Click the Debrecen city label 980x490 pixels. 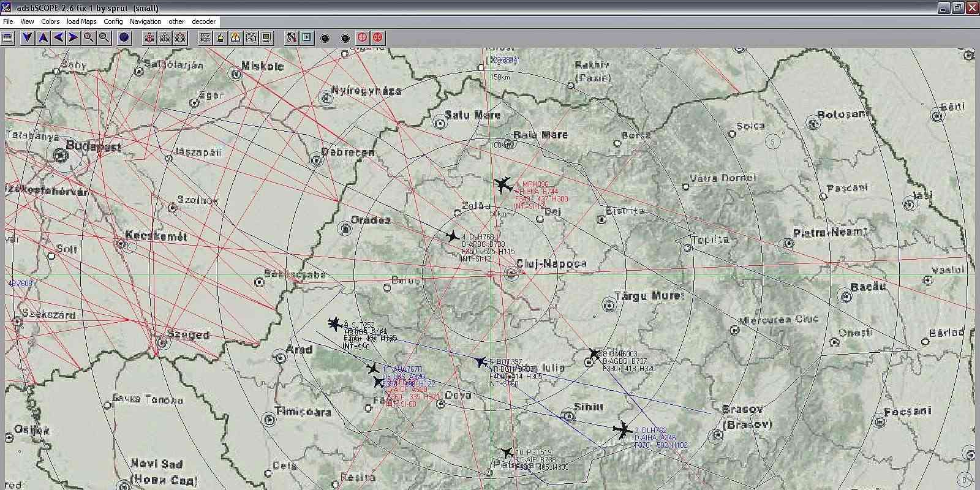pos(348,153)
